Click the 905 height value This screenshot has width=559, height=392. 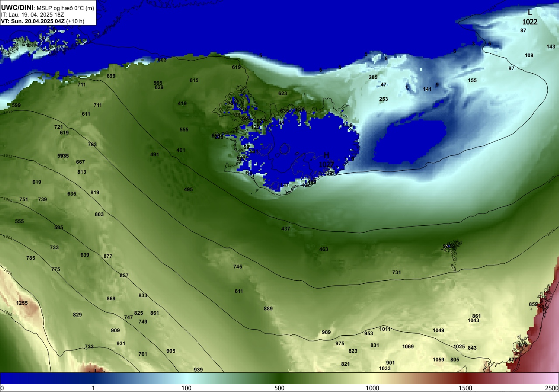click(x=171, y=351)
